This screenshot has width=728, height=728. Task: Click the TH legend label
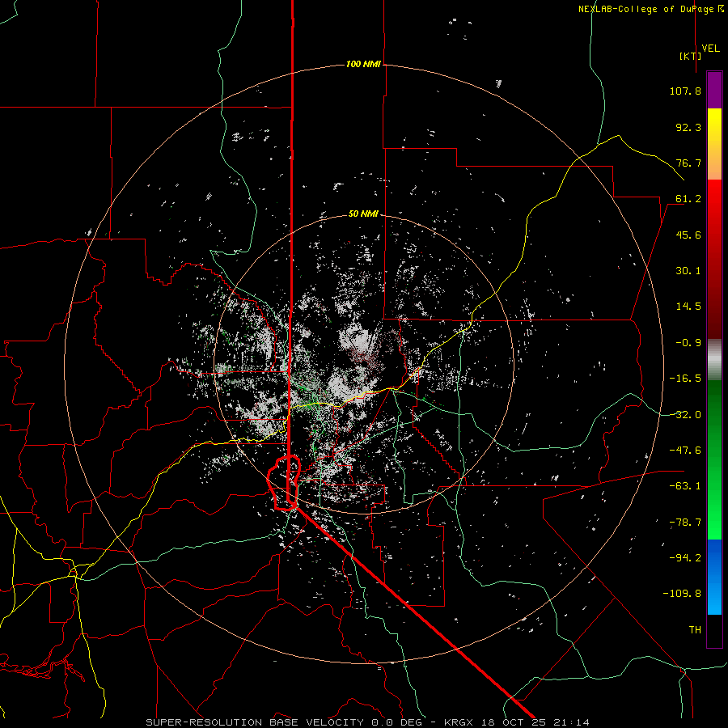(695, 630)
